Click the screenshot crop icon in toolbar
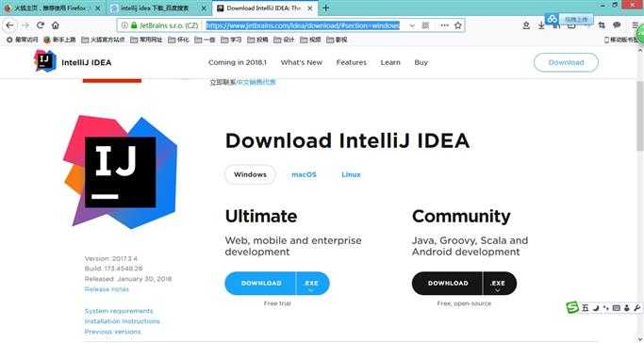This screenshot has height=343, width=644. 602,25
